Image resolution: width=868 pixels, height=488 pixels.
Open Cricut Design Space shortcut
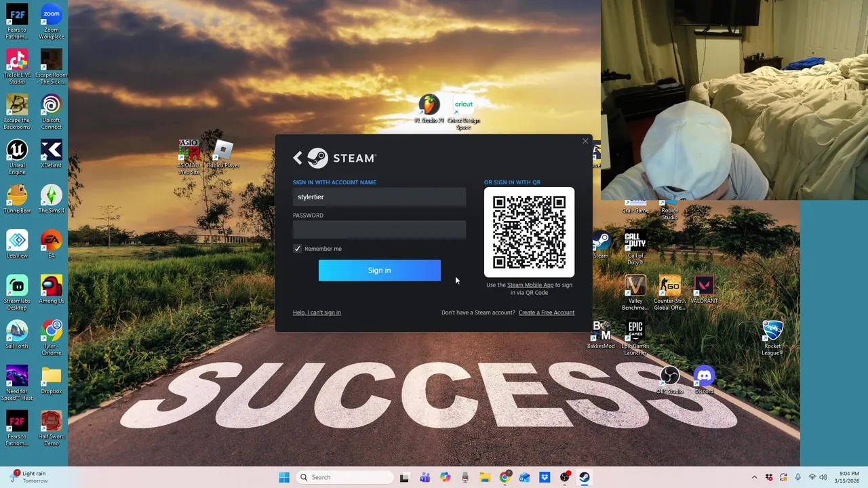(463, 113)
